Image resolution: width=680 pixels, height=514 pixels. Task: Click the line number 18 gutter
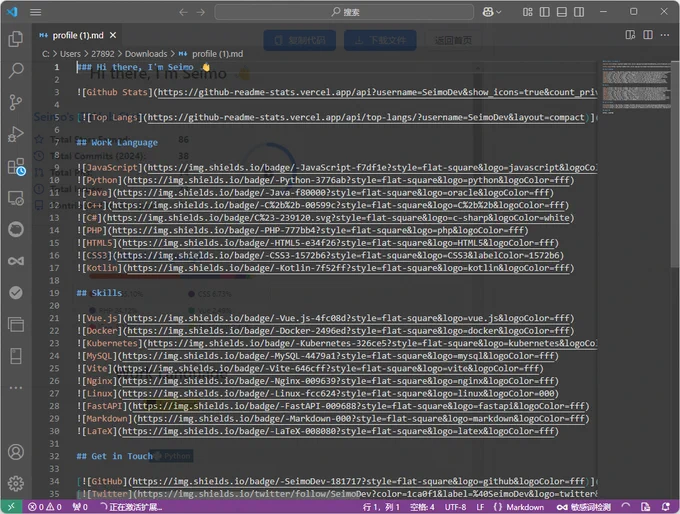[x=54, y=280]
